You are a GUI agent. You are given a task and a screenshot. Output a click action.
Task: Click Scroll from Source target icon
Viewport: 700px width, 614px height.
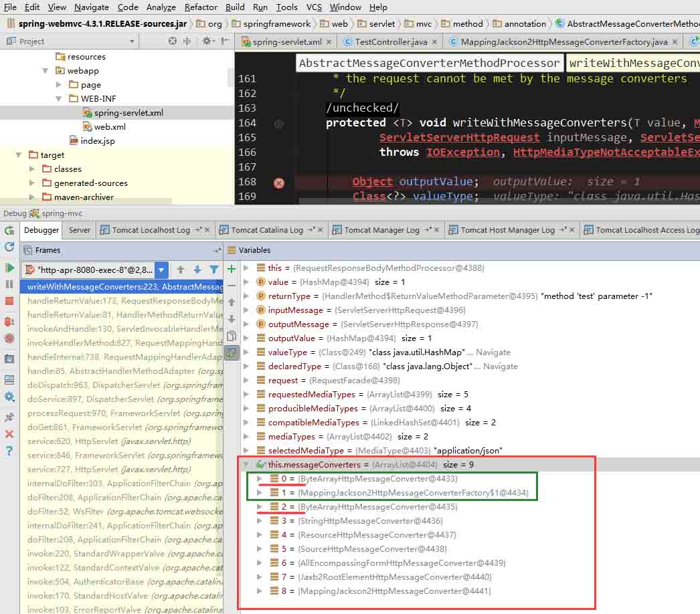point(172,41)
